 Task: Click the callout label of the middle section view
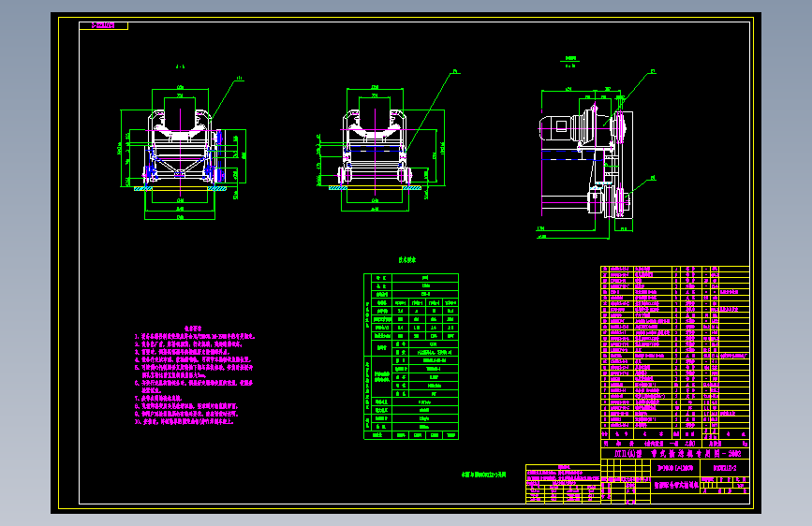(x=456, y=71)
